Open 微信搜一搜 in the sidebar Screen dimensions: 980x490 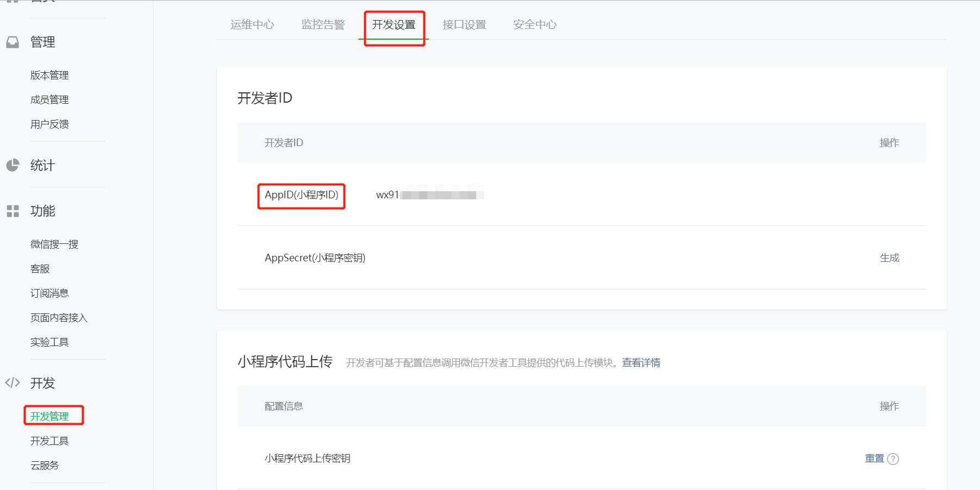pyautogui.click(x=54, y=244)
